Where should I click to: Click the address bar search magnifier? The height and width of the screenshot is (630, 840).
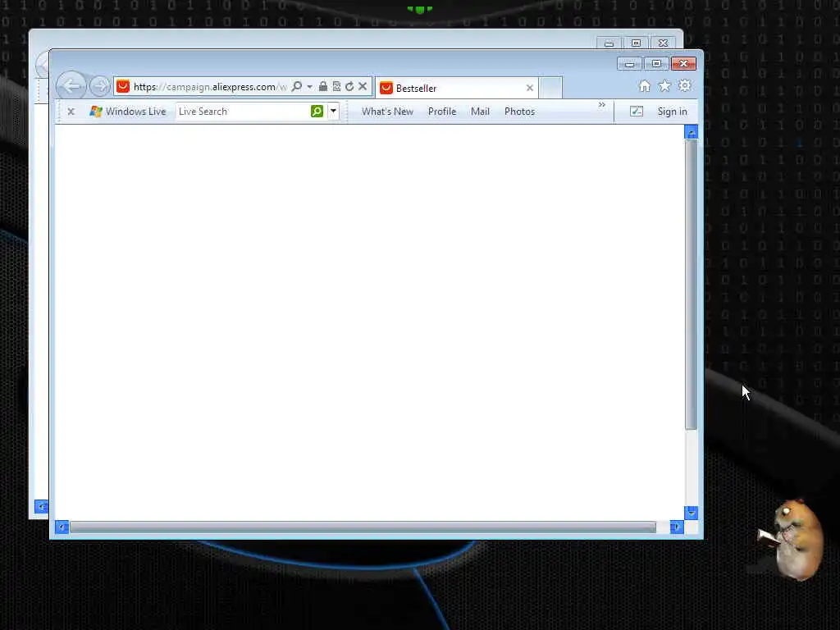[297, 86]
